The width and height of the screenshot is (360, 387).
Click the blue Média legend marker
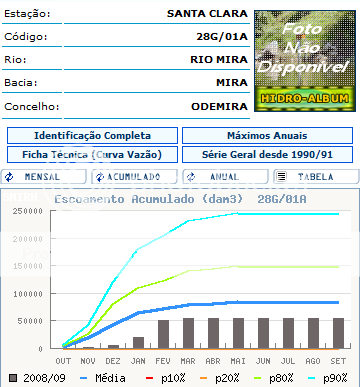[x=84, y=378]
